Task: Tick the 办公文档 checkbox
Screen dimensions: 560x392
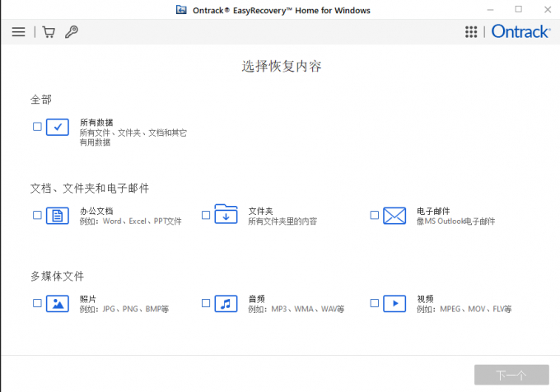Action: [37, 215]
